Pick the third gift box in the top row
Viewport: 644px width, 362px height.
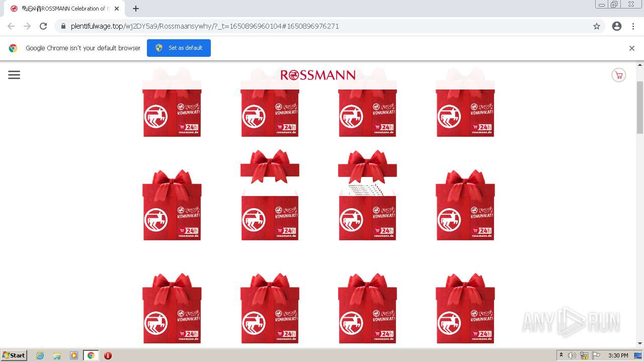click(367, 102)
